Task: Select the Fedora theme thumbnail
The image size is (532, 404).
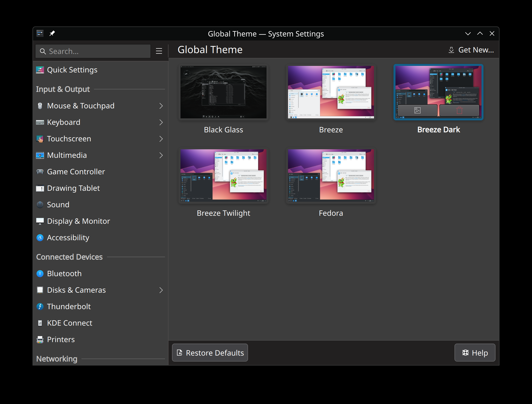Action: (x=331, y=176)
